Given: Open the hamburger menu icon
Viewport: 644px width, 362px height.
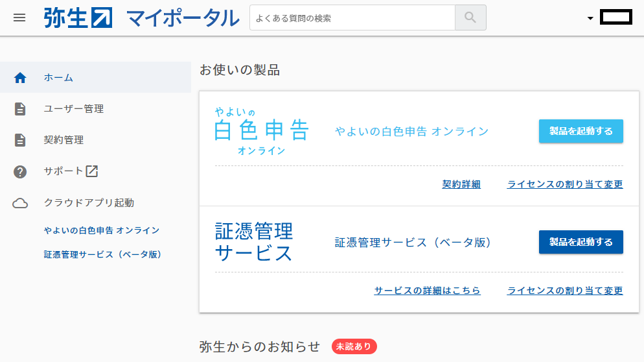Looking at the screenshot, I should pyautogui.click(x=19, y=18).
